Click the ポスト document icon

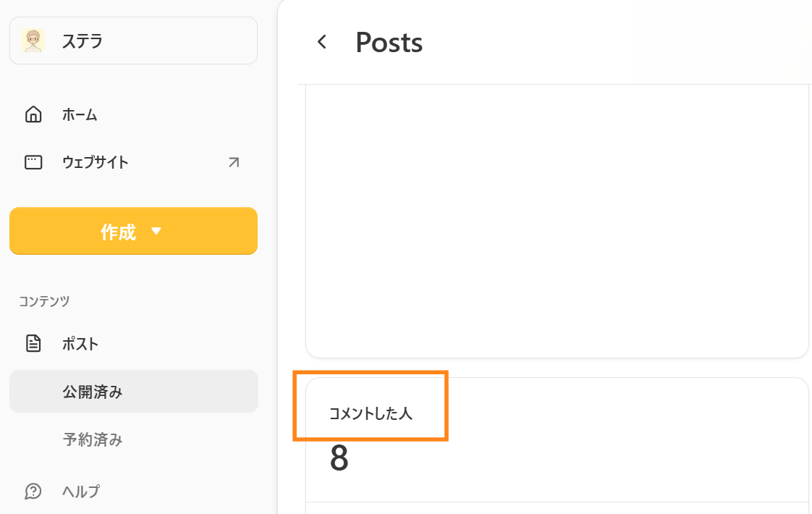click(33, 343)
